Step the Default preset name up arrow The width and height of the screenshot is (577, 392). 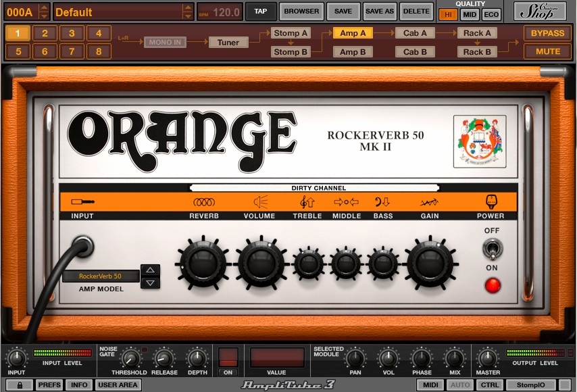(188, 7)
